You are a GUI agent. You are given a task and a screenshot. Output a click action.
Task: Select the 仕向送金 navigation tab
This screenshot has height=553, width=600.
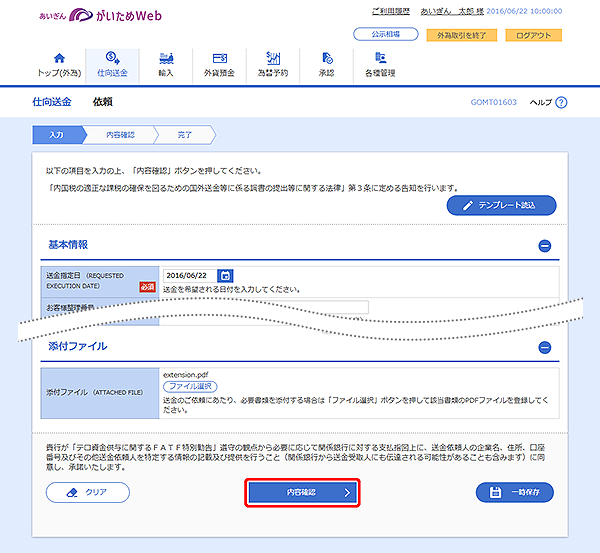[x=112, y=65]
